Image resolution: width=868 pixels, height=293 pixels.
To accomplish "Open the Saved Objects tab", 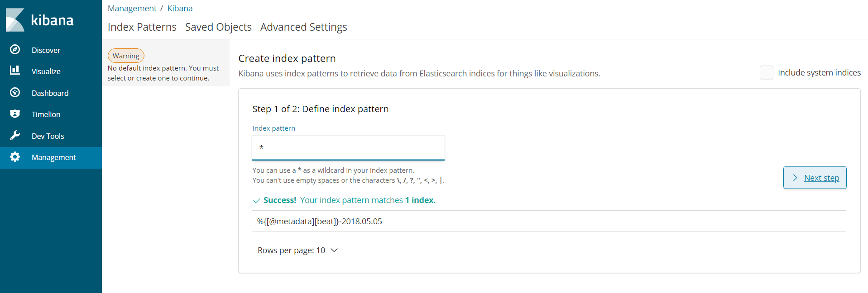I will pos(218,27).
